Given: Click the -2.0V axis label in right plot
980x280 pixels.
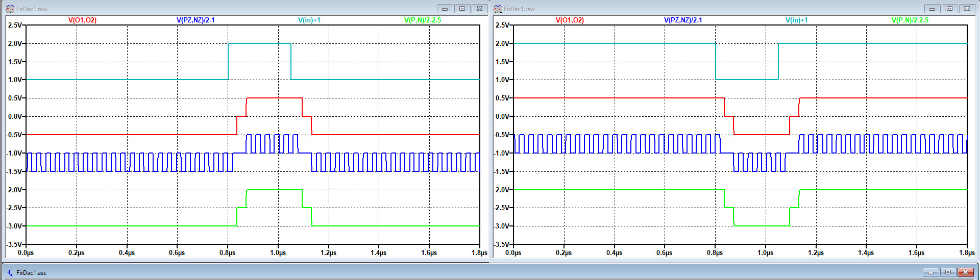Looking at the screenshot, I should 501,190.
